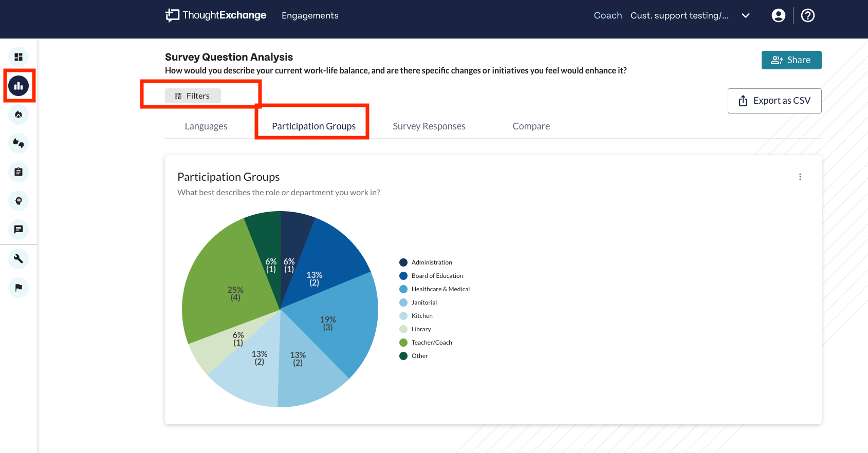Click the Participation Groups card title
The image size is (868, 453).
228,177
